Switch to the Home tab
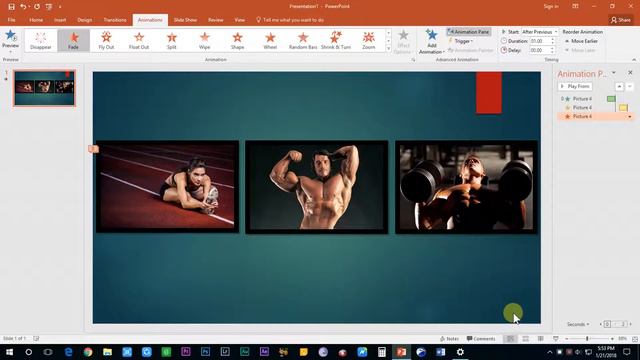640x360 pixels. coord(36,20)
